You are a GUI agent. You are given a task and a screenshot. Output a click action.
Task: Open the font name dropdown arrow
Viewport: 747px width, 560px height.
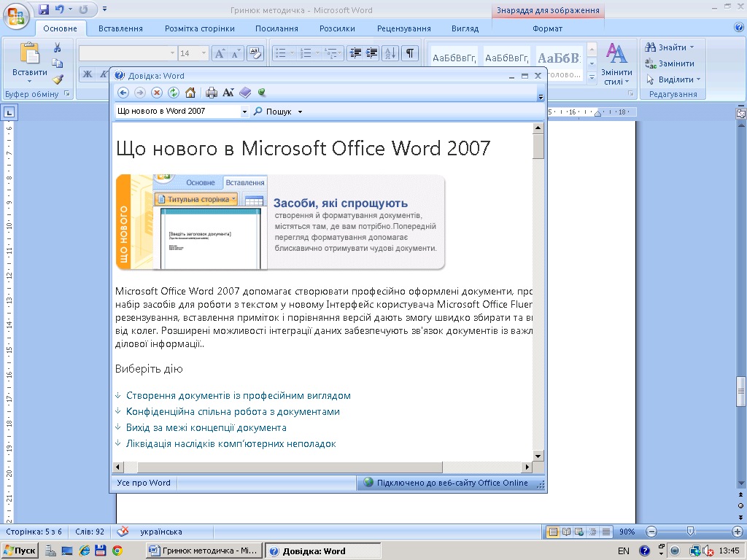pos(172,53)
